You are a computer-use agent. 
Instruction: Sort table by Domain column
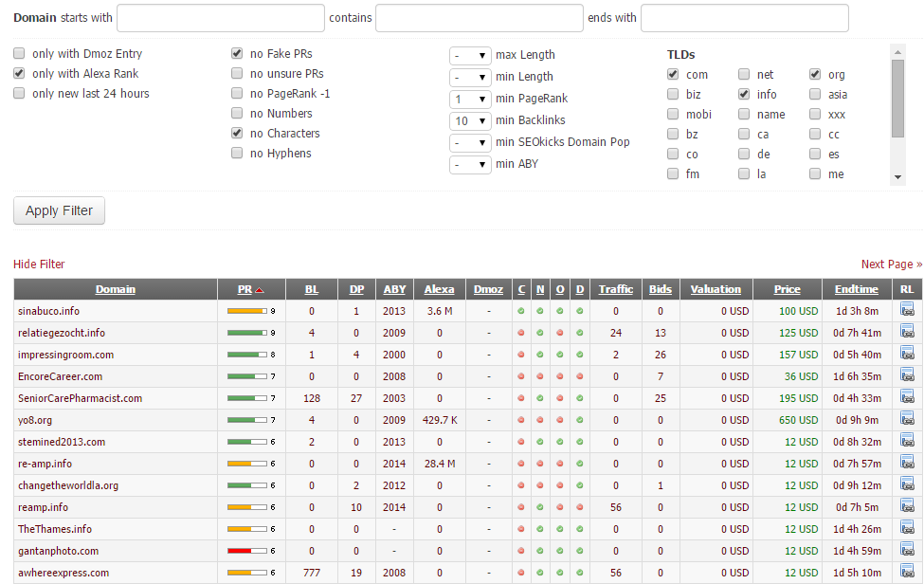[116, 289]
